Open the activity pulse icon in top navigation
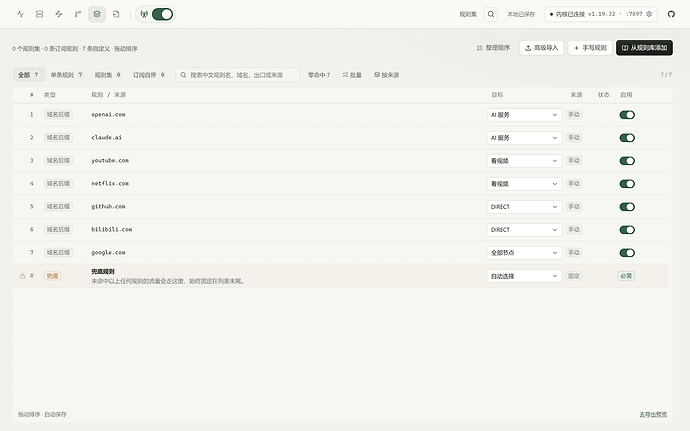The width and height of the screenshot is (690, 431). 20,14
